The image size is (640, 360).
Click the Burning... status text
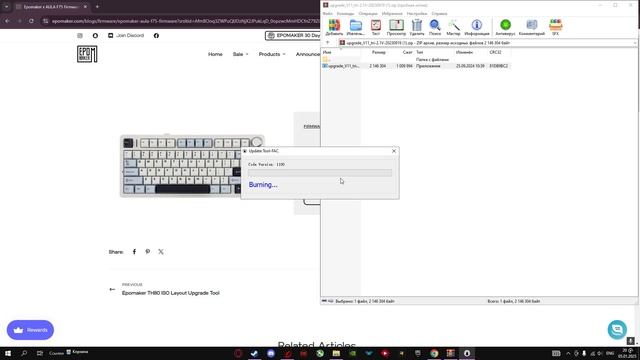263,185
